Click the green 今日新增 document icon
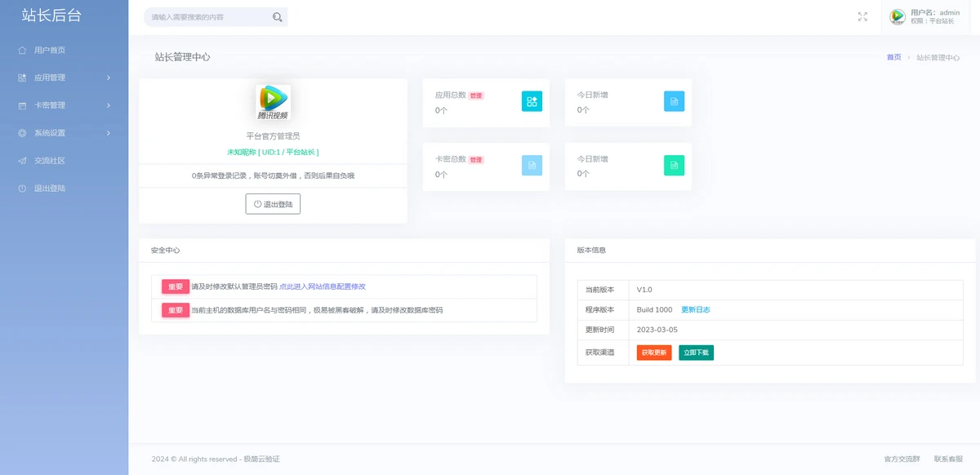 (674, 166)
